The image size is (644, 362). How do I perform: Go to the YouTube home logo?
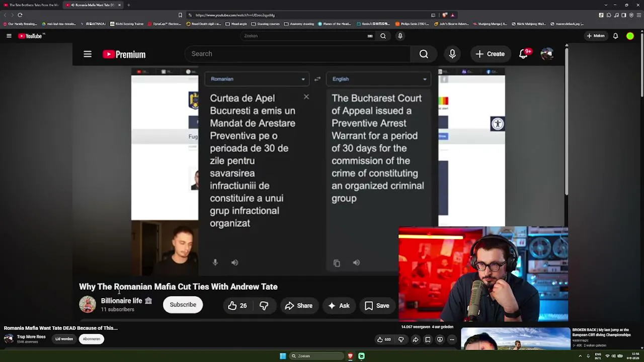tap(30, 36)
